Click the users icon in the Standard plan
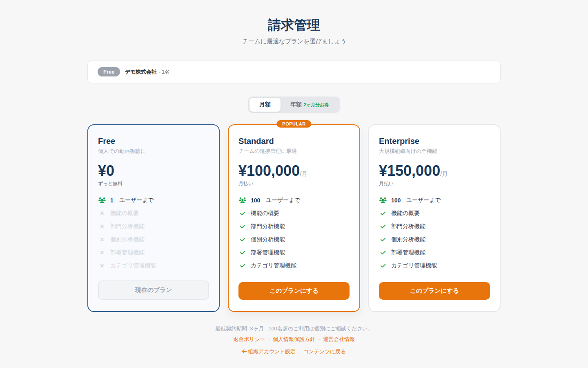This screenshot has height=368, width=588. click(243, 200)
